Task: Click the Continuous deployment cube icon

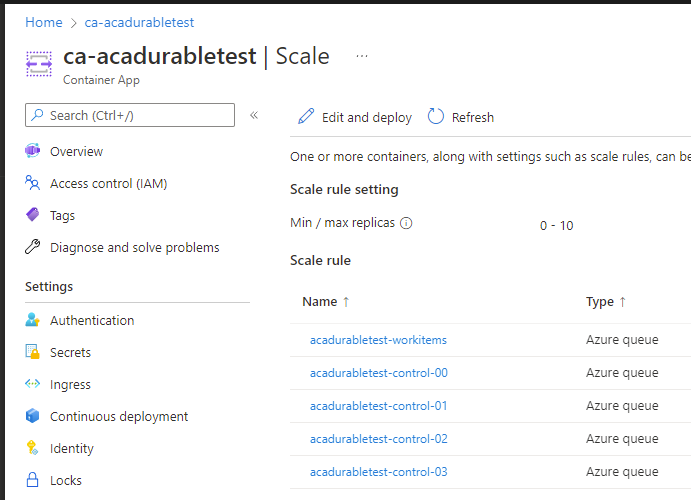Action: [33, 416]
